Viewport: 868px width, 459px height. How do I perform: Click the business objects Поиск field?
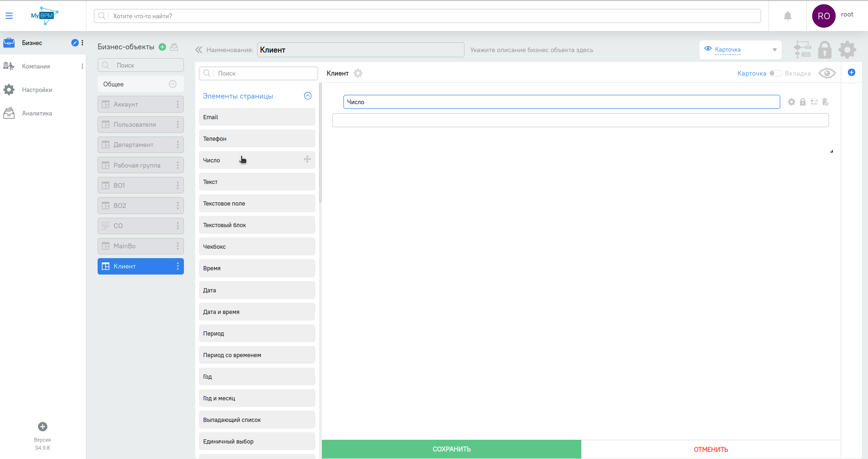141,65
